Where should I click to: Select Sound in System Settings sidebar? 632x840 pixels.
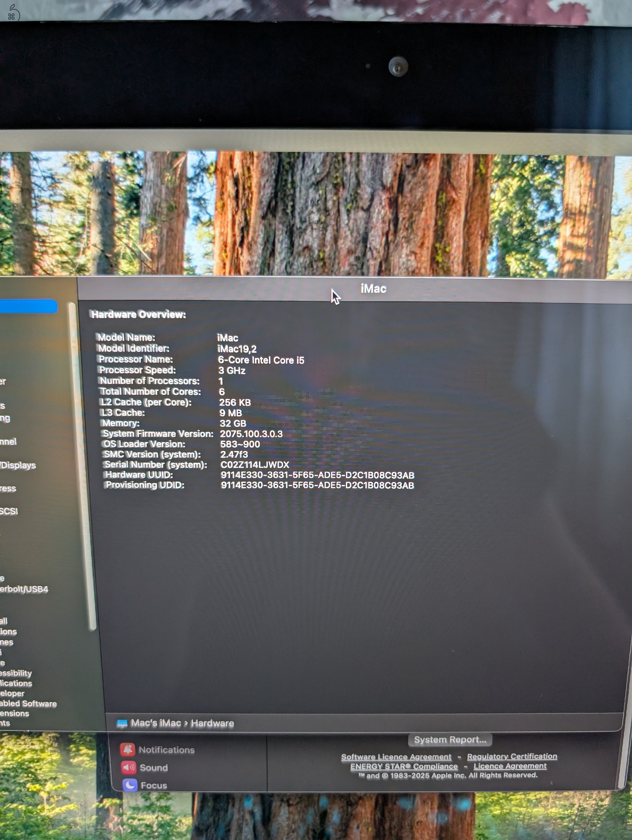click(154, 767)
